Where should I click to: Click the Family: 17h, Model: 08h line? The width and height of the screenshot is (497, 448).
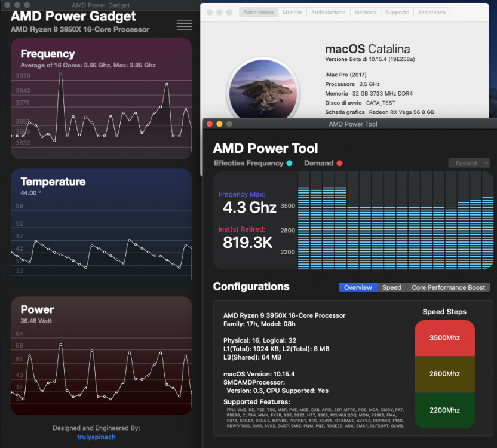pyautogui.click(x=259, y=324)
